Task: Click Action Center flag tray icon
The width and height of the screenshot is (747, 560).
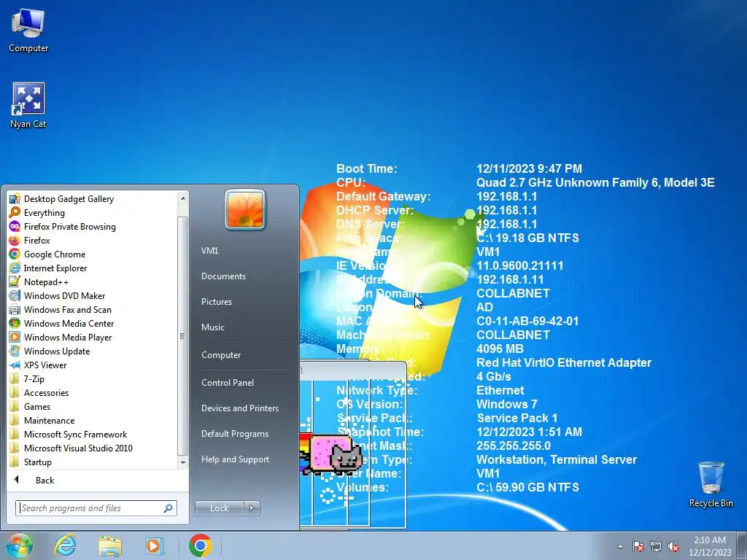Action: (638, 546)
